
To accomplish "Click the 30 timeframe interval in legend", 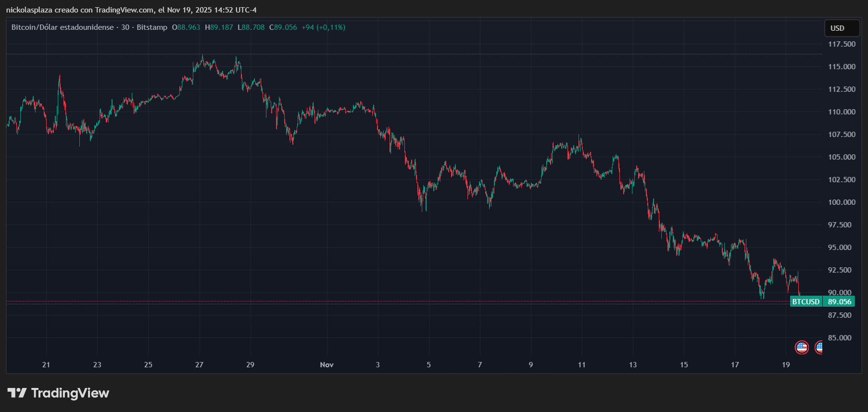I will tap(125, 27).
